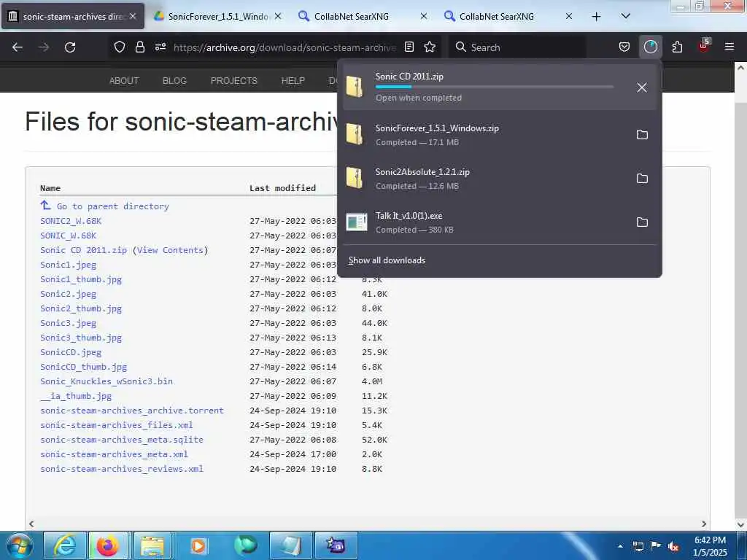
Task: Open the extensions puzzle icon
Action: [x=677, y=47]
